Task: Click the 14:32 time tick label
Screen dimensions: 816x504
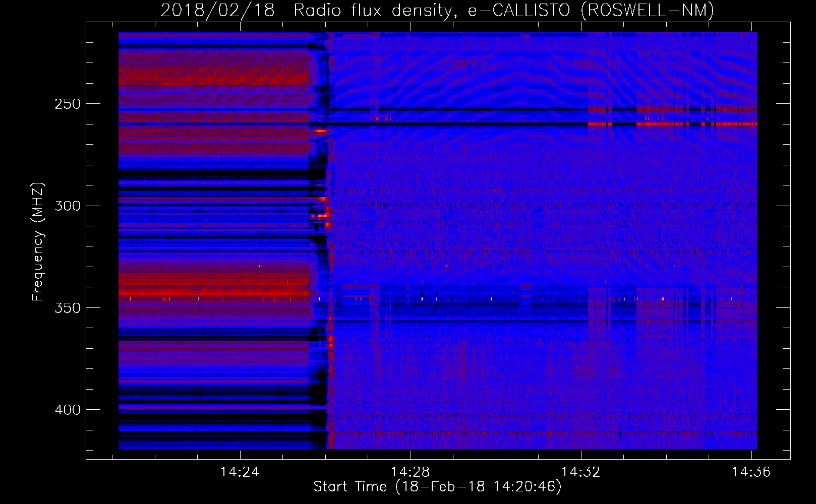Action: 581,472
